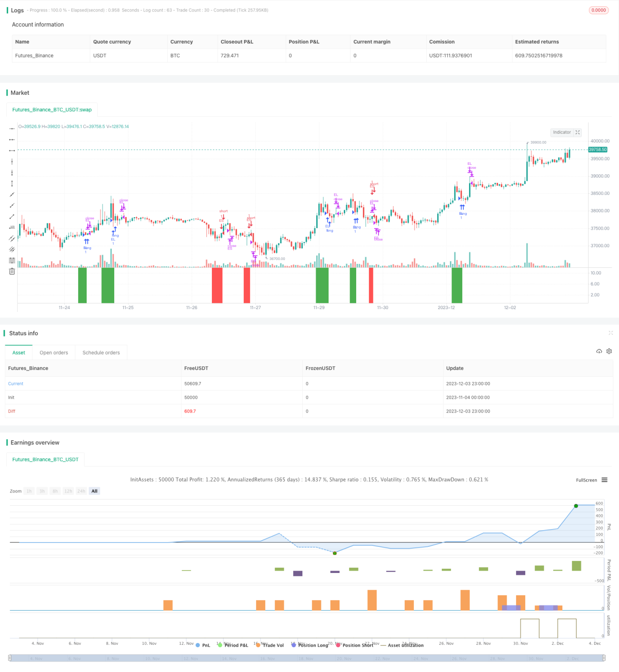Toggle the PnL series in legend

click(203, 645)
